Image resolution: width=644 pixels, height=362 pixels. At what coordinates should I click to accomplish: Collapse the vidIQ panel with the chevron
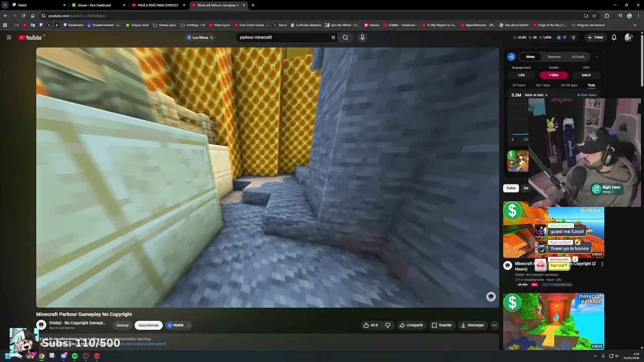click(x=597, y=57)
